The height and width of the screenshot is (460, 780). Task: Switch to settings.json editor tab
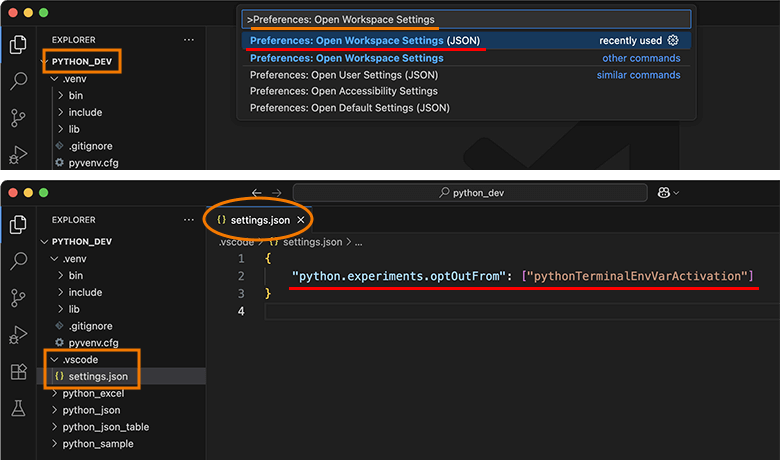tap(259, 220)
